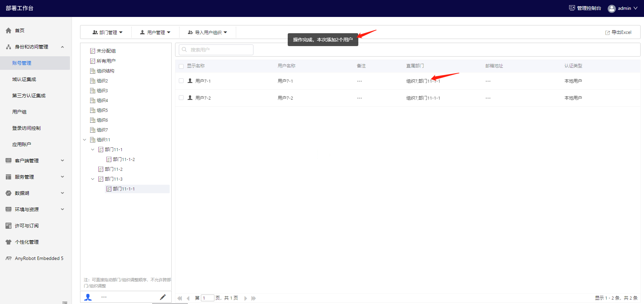Click the 未分配组 folder icon
The width and height of the screenshot is (644, 304).
93,51
